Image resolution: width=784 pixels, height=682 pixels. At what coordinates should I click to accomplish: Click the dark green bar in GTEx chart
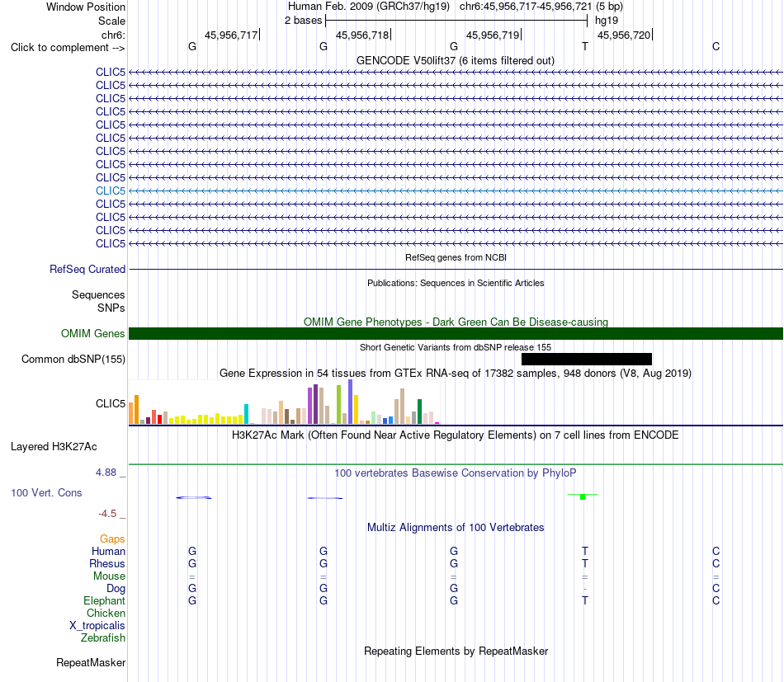pyautogui.click(x=419, y=412)
